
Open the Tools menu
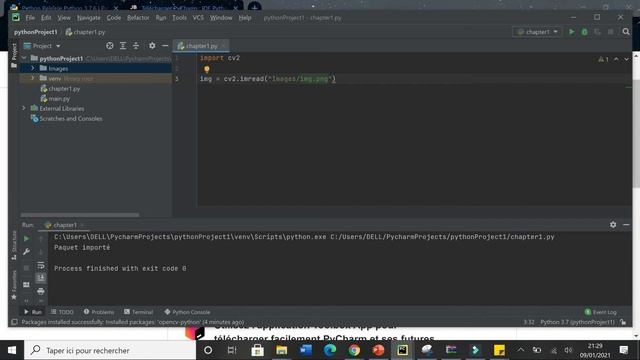coord(179,18)
